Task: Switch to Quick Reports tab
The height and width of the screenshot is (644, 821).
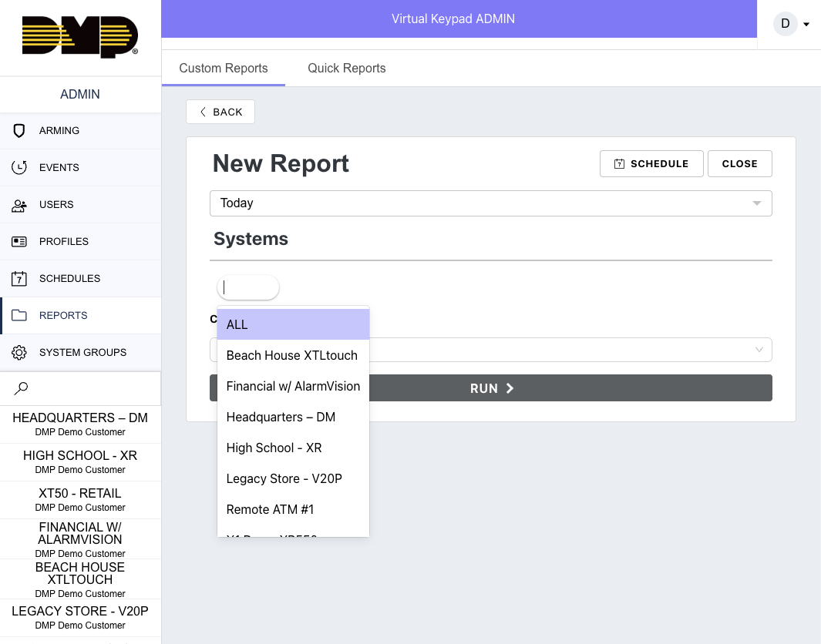Action: [x=347, y=68]
